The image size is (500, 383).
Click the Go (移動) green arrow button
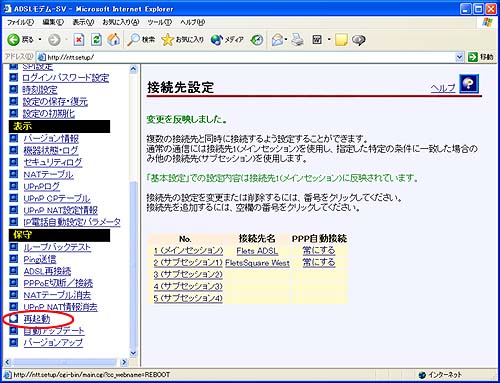480,57
